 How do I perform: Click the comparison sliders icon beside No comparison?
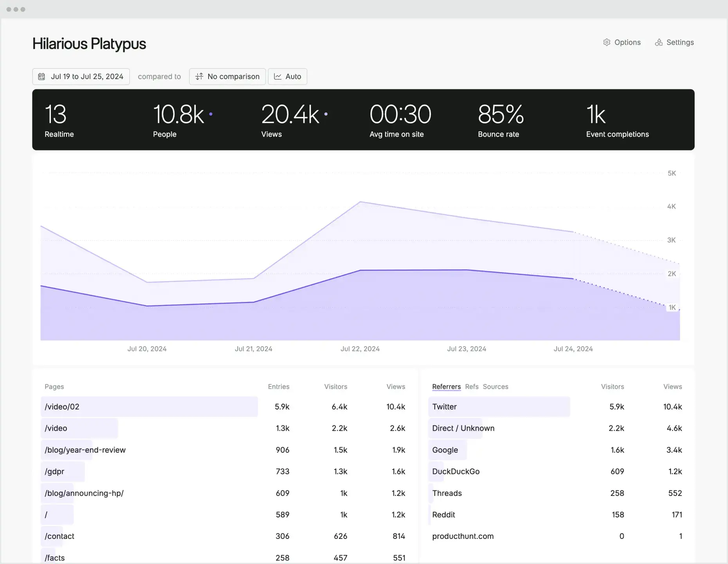pos(199,76)
